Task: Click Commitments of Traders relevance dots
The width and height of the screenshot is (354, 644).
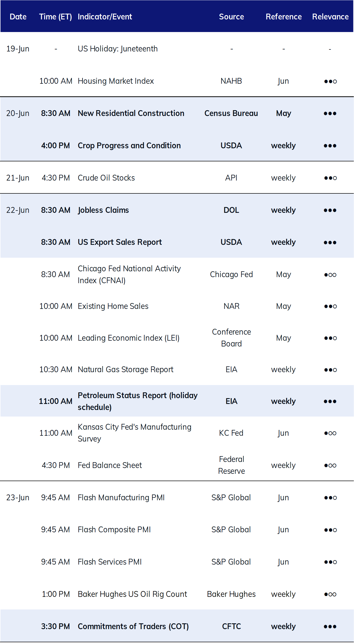Action: coord(330,627)
